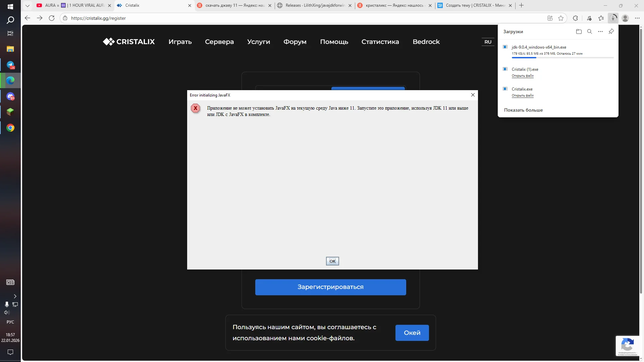The height and width of the screenshot is (362, 644).
Task: Expand the tab search chevron
Action: click(x=28, y=5)
